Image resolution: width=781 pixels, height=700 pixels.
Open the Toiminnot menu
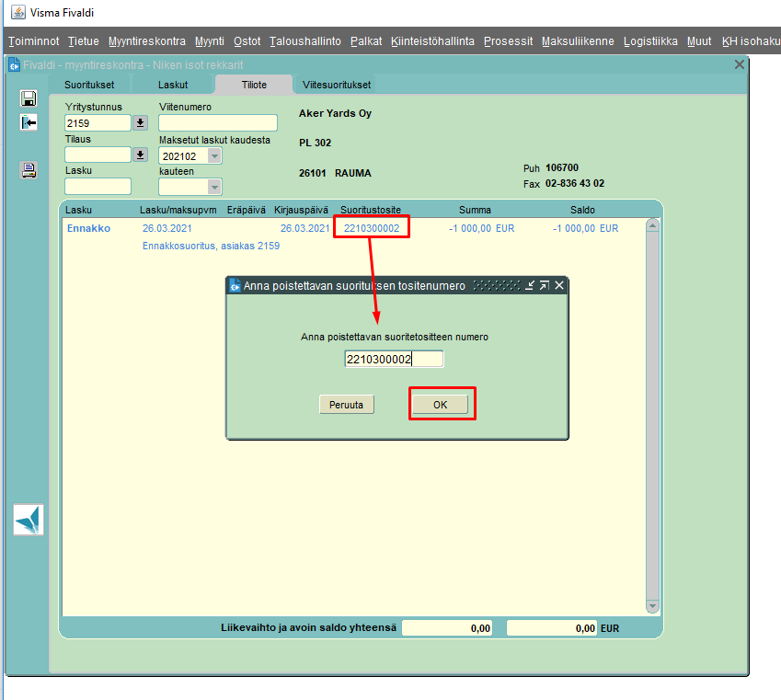pos(34,41)
